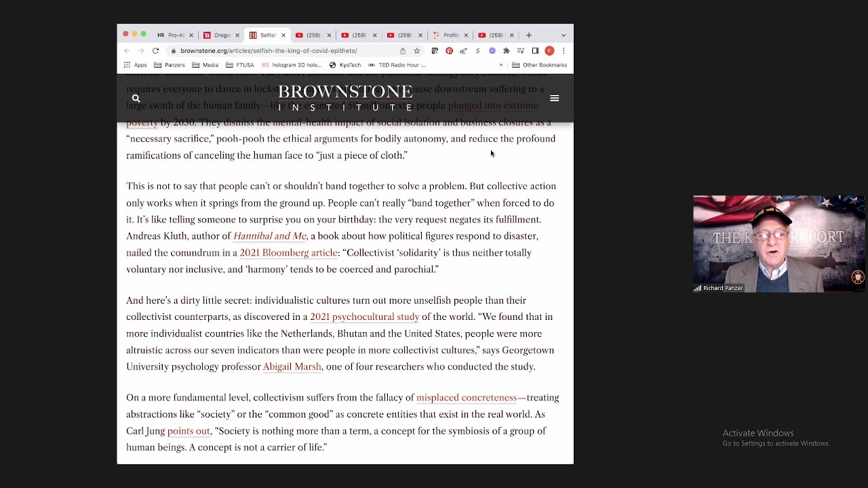Click the lock icon in address bar
Viewport: 868px width, 488px height.
point(174,51)
